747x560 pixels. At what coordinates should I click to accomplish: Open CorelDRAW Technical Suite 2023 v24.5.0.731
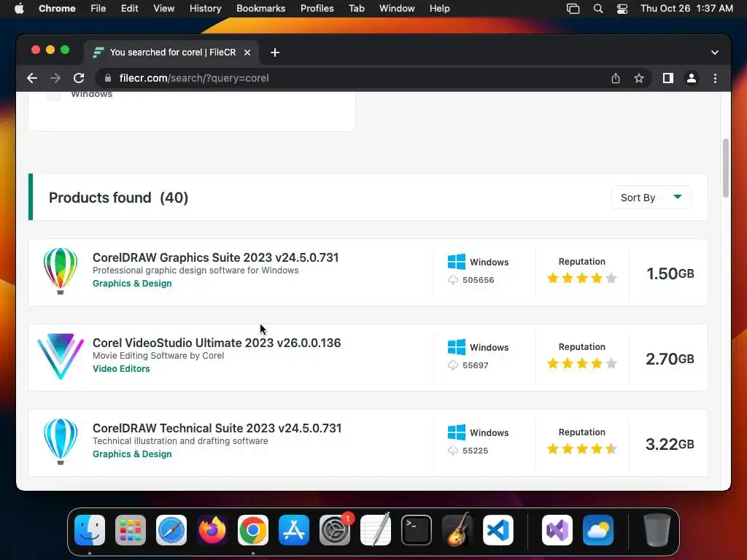click(217, 427)
